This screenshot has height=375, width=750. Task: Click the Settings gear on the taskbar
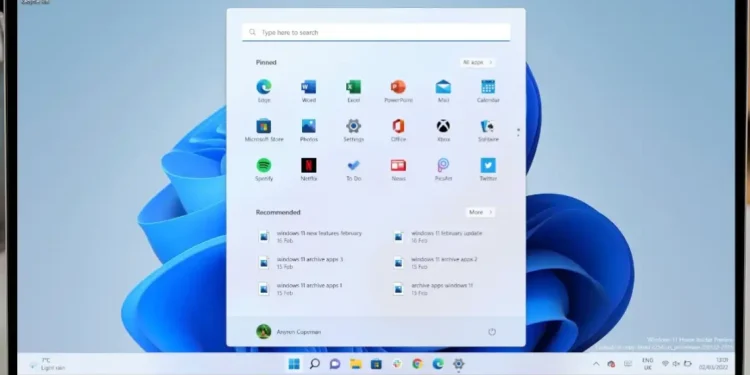click(x=458, y=364)
